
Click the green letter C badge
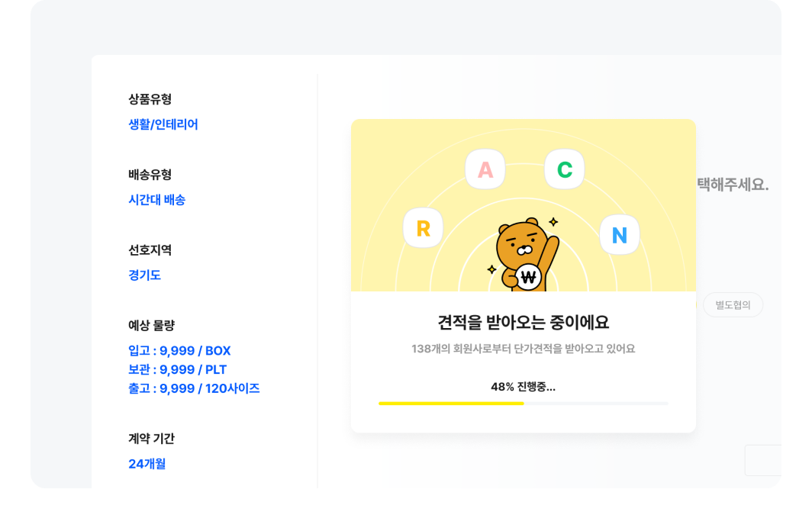565,169
